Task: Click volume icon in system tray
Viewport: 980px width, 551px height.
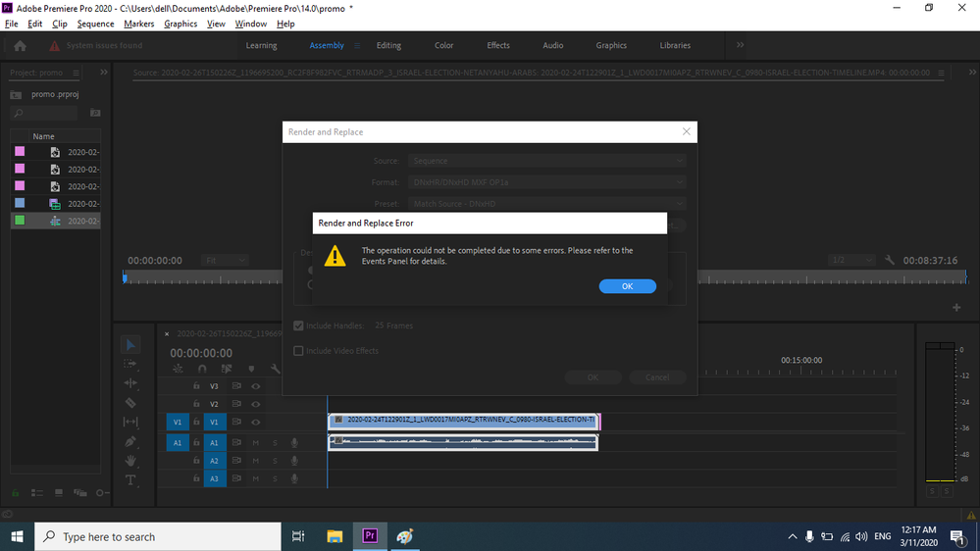Action: tap(861, 536)
